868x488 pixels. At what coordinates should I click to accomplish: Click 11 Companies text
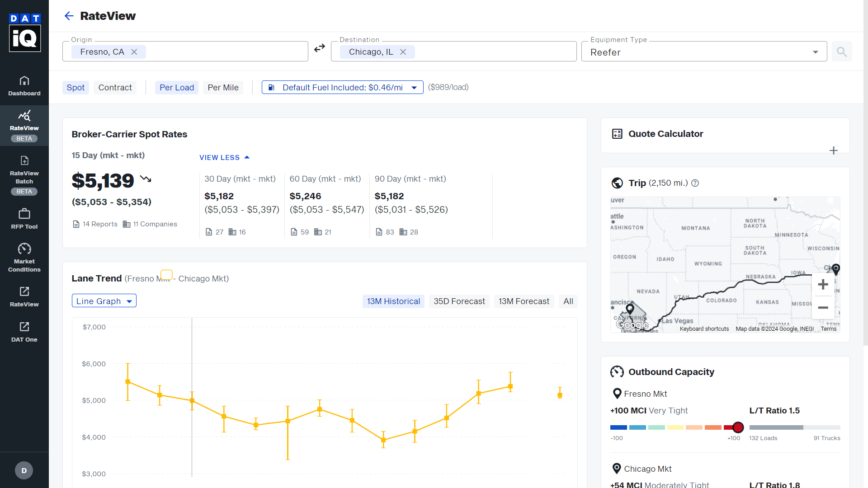click(x=155, y=224)
